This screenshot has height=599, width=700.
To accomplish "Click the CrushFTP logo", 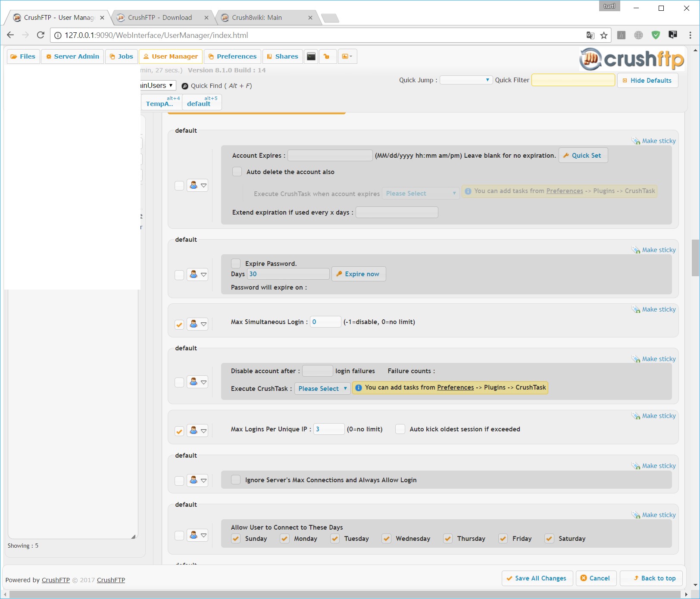I will click(632, 59).
